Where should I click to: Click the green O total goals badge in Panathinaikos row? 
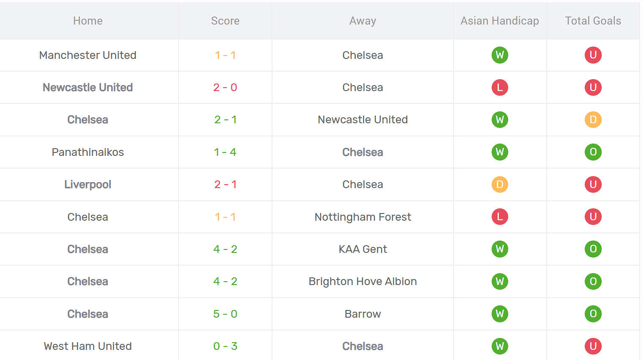click(x=593, y=152)
